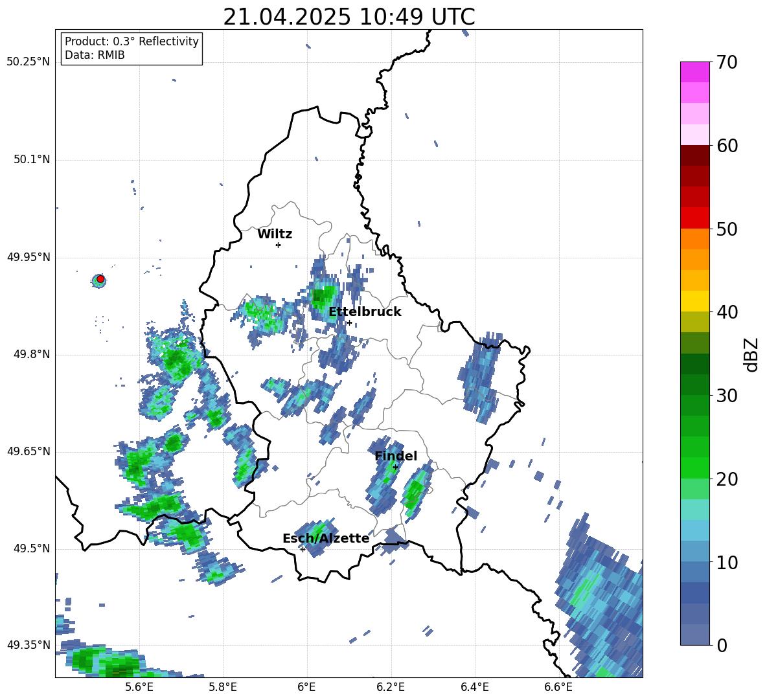Click the colorbar 30 tick label
Image resolution: width=767 pixels, height=700 pixels.
click(x=727, y=396)
